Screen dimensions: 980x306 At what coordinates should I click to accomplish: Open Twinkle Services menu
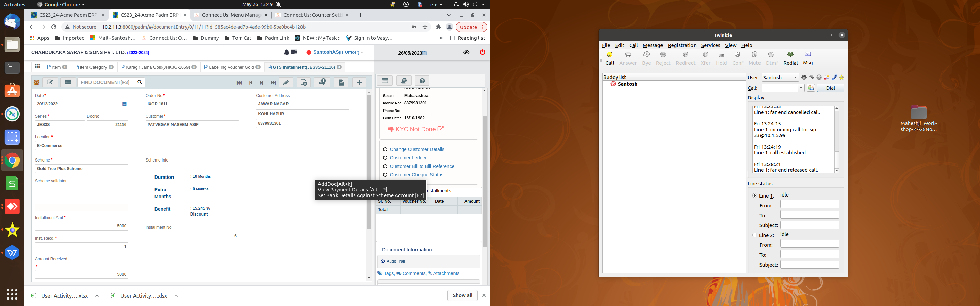point(710,45)
